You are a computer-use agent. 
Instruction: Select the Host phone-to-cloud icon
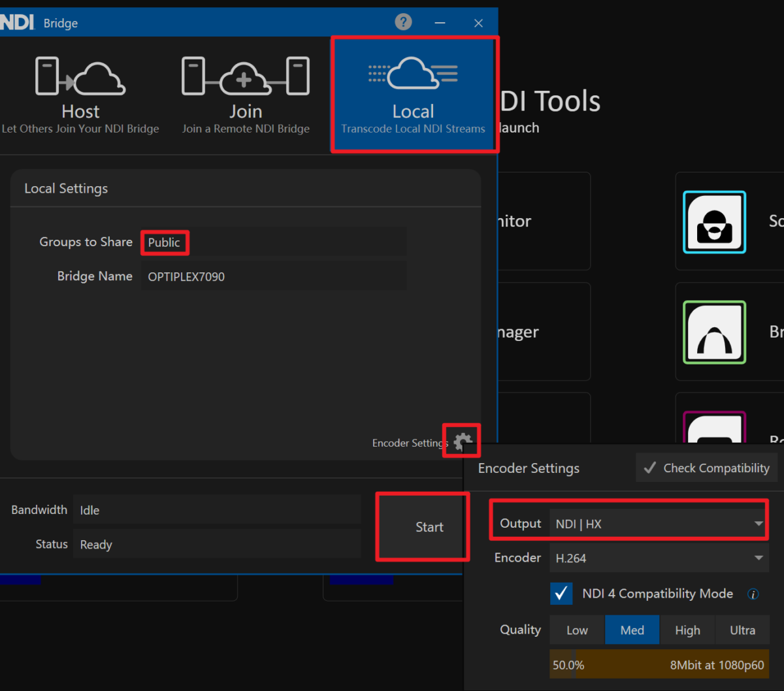click(80, 75)
